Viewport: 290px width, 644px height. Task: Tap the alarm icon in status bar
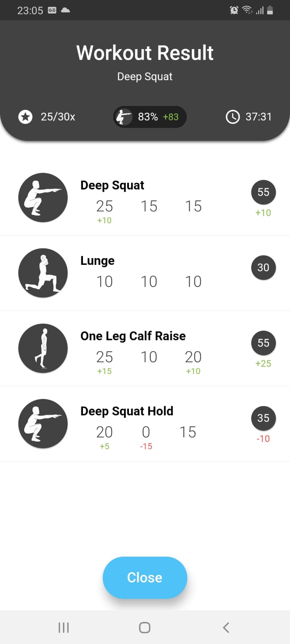234,10
